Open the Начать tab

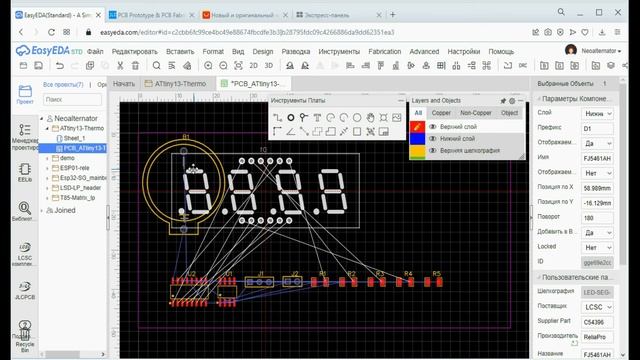point(124,84)
